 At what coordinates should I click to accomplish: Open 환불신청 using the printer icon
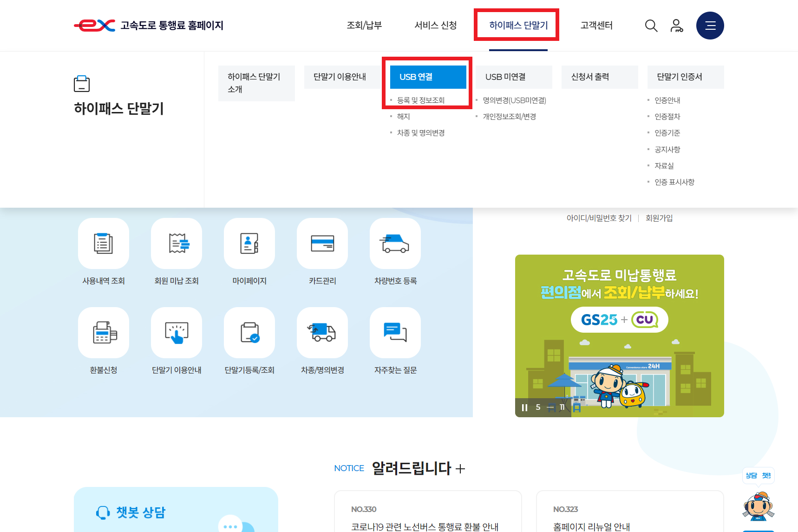(x=103, y=333)
